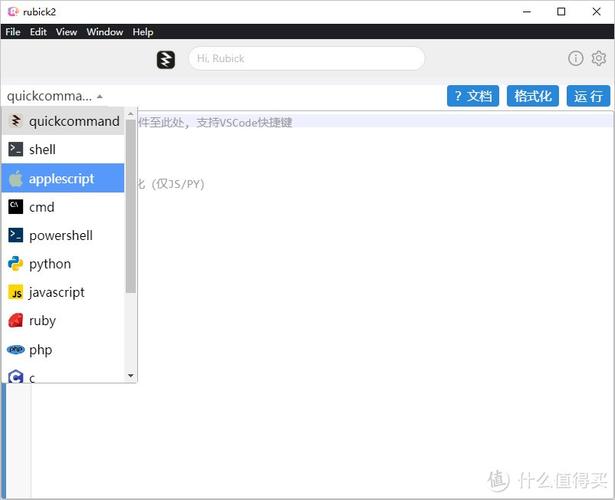615x500 pixels.
Task: Open the Window menu
Action: tap(105, 32)
